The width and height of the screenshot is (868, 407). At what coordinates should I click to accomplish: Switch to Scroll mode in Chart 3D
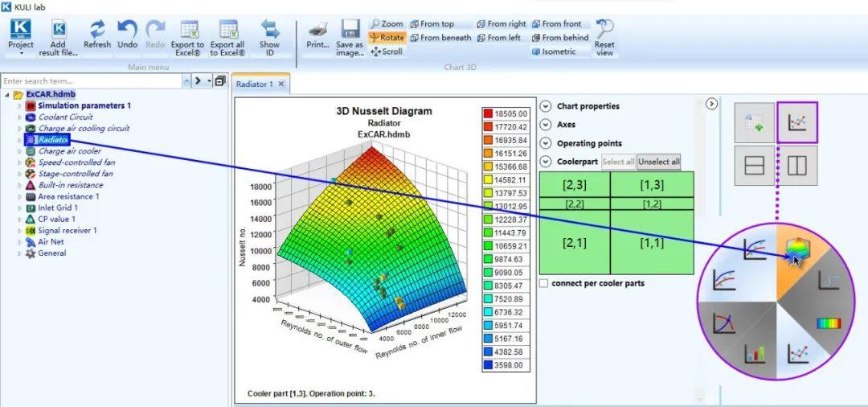(x=387, y=51)
